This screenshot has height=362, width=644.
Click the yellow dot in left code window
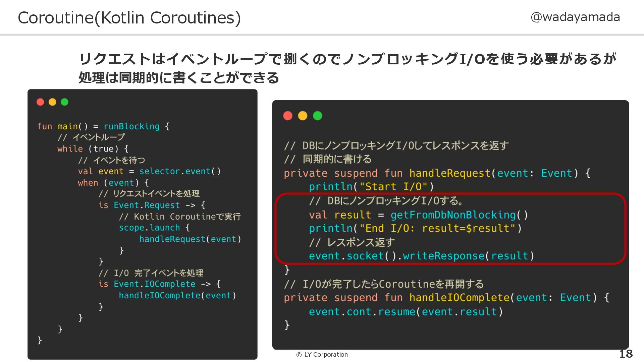52,102
